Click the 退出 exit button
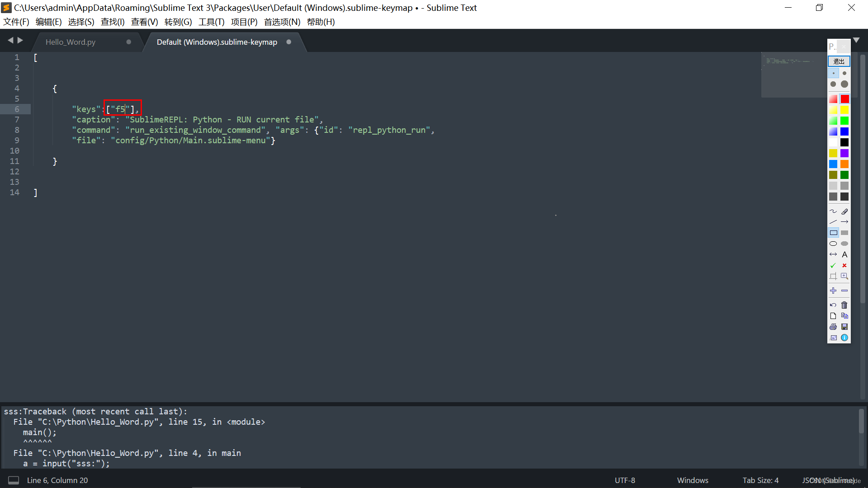 click(x=839, y=61)
